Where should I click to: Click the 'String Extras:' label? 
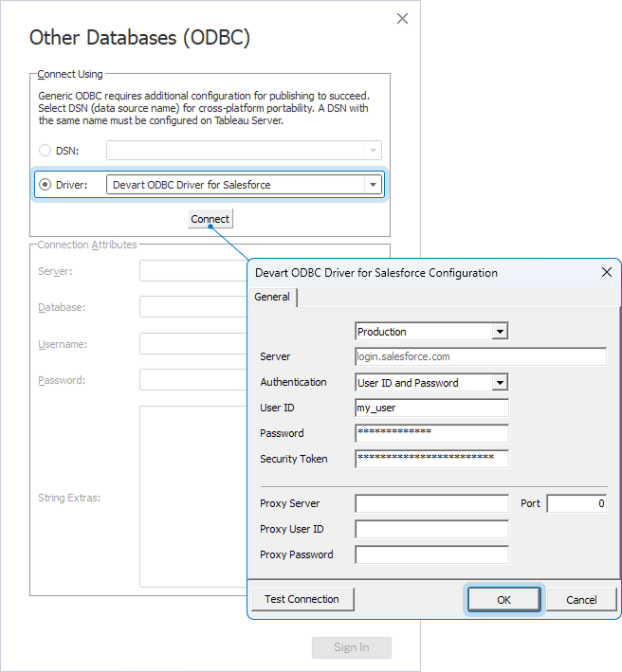click(x=69, y=498)
